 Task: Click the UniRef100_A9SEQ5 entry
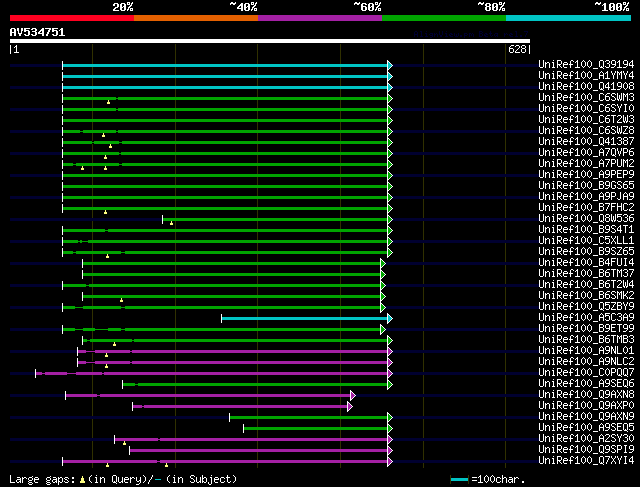tap(586, 428)
